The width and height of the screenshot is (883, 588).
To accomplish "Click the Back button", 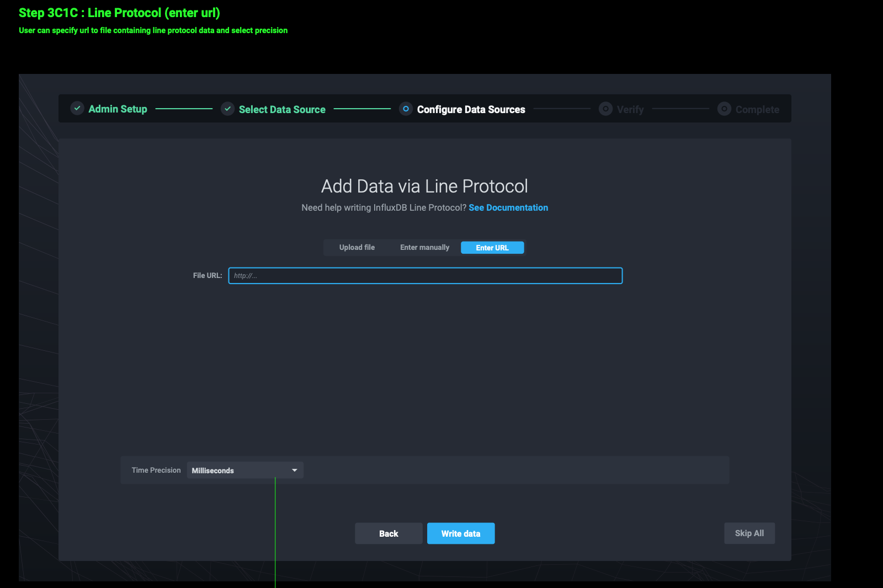I will pos(389,533).
